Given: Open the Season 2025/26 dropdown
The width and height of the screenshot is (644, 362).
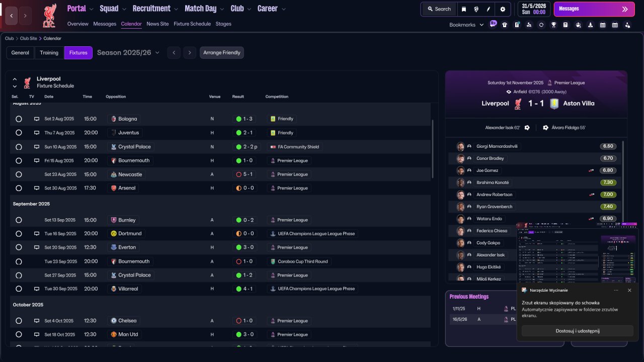Looking at the screenshot, I should click(x=128, y=52).
